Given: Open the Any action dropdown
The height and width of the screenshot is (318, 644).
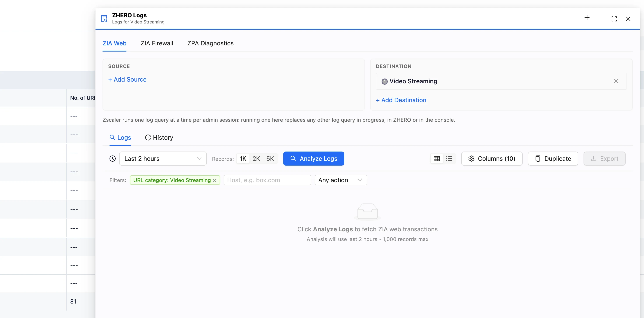Looking at the screenshot, I should 341,180.
